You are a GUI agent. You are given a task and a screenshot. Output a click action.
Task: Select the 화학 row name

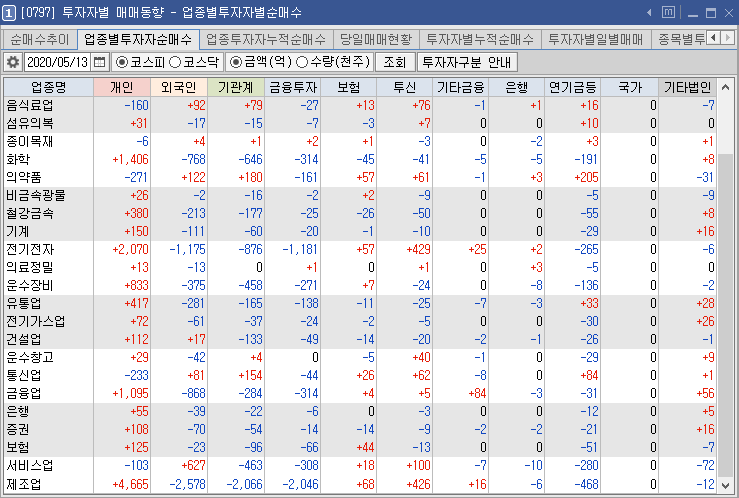[18, 160]
